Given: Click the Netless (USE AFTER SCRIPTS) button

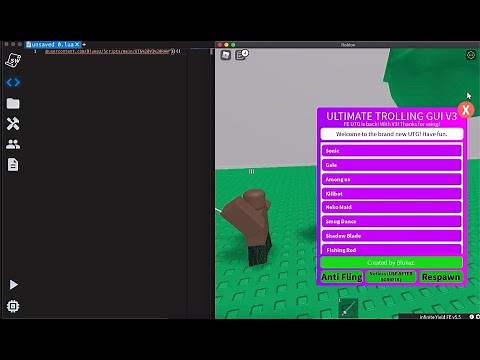Looking at the screenshot, I should pyautogui.click(x=391, y=277).
